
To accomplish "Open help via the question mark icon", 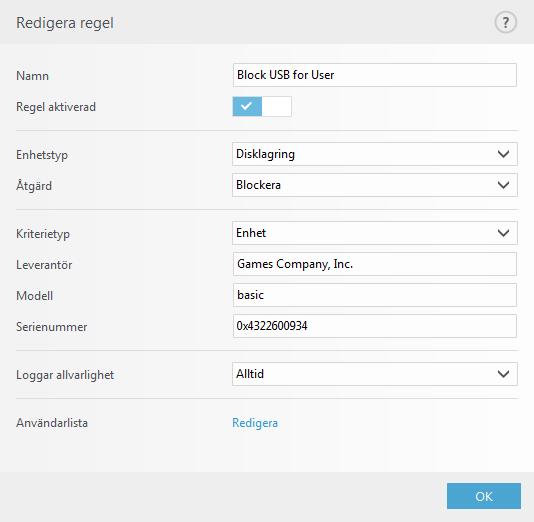I will point(505,22).
